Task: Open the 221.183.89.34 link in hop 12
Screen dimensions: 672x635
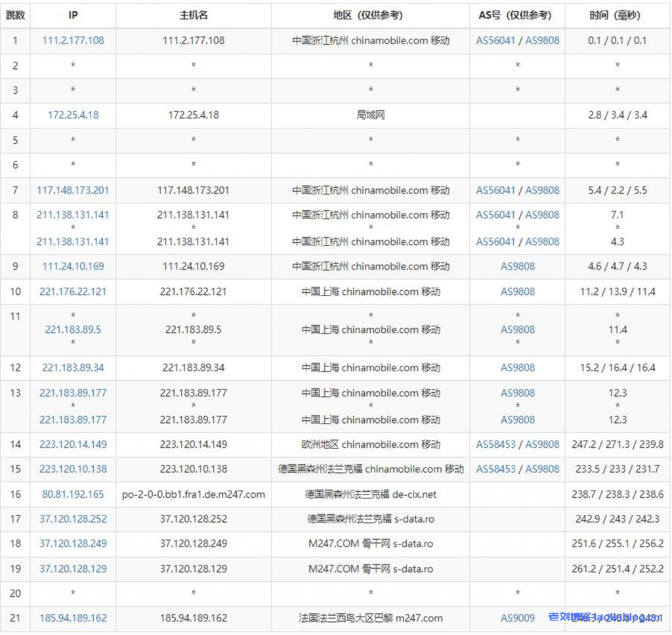Action: (x=72, y=368)
